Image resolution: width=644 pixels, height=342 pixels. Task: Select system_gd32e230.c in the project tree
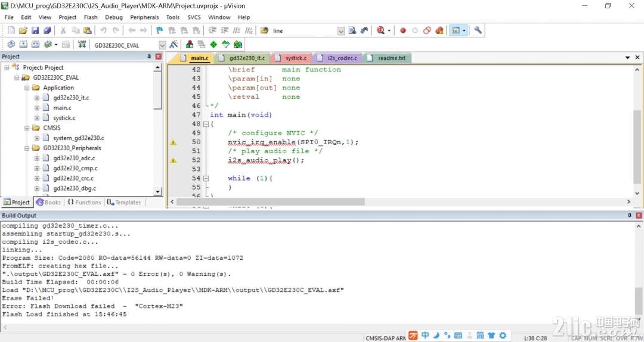pos(79,138)
